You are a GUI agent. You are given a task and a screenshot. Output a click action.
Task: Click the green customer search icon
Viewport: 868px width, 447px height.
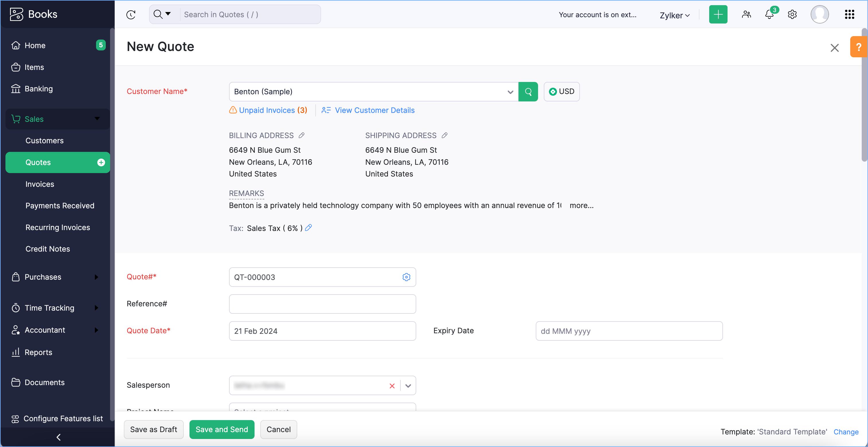point(528,92)
